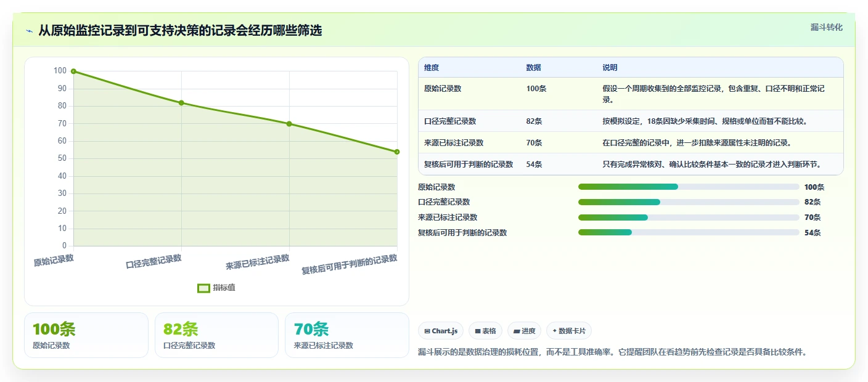
Task: Click the 来源已标注记录数 progress bar
Action: point(689,217)
